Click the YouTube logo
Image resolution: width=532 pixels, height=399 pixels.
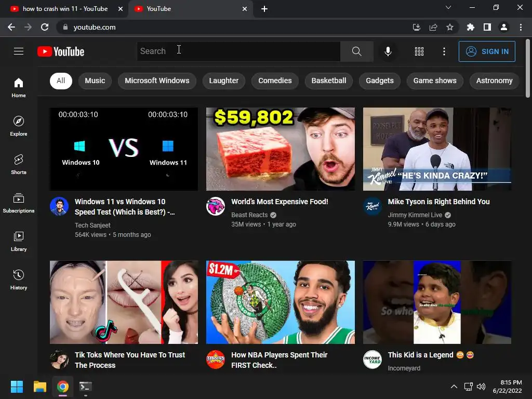61,51
